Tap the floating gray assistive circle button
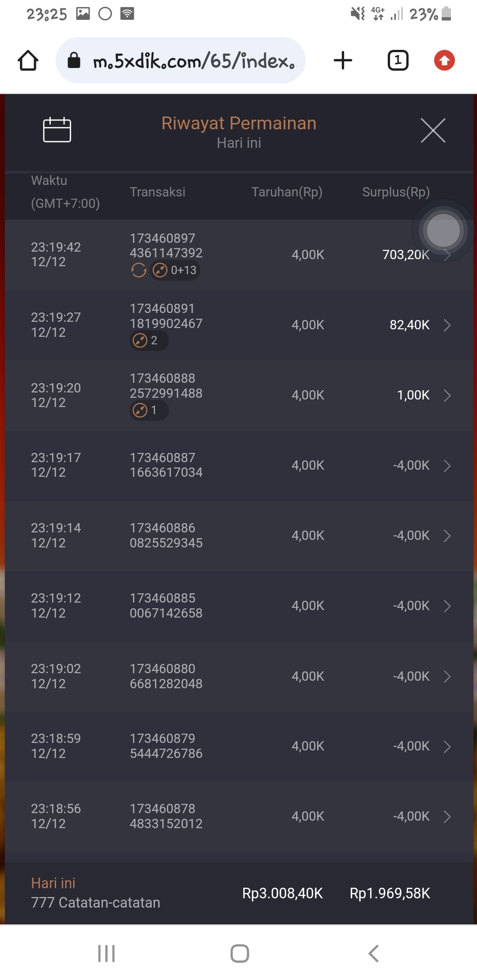 (443, 230)
